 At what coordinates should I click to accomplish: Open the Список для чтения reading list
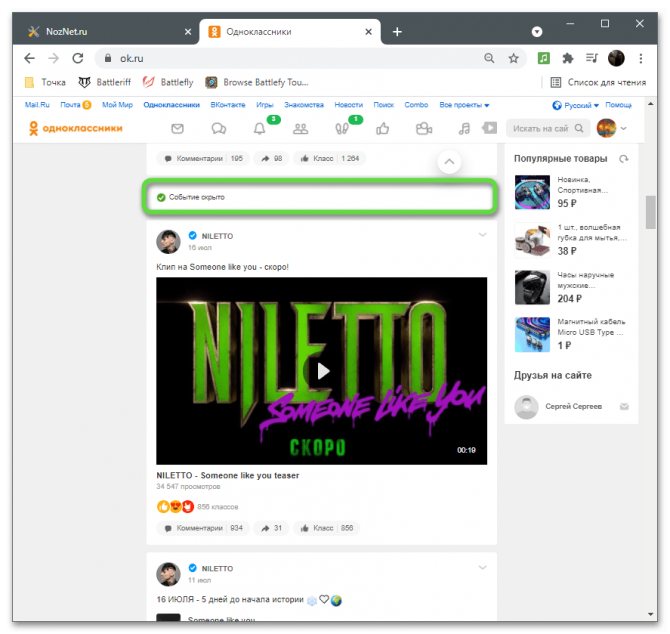tap(598, 82)
